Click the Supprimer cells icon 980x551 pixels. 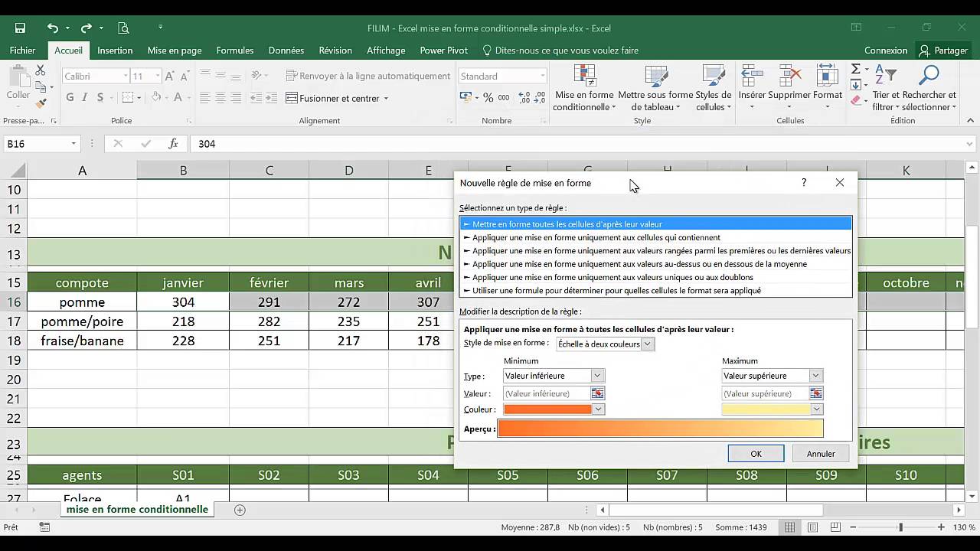point(789,77)
